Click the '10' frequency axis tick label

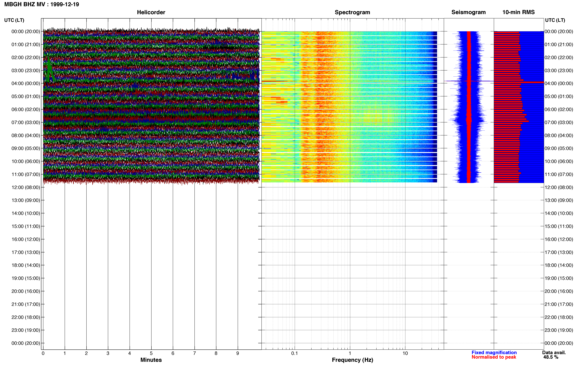[405, 353]
